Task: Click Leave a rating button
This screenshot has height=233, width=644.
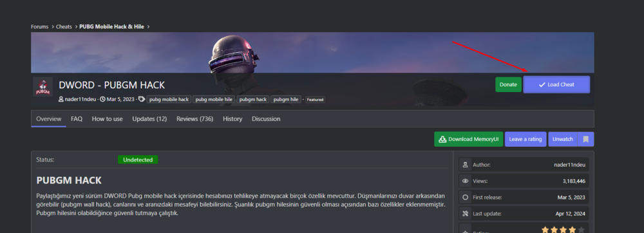Action: [x=526, y=139]
